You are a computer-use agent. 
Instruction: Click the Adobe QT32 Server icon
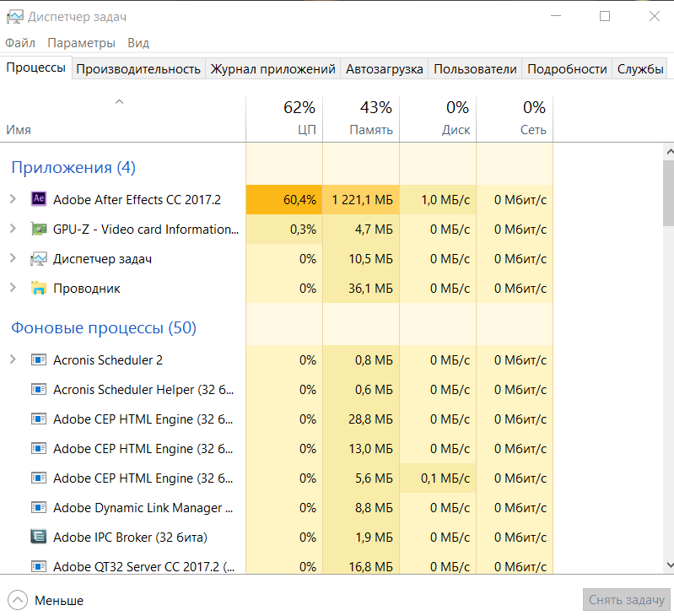[x=39, y=566]
